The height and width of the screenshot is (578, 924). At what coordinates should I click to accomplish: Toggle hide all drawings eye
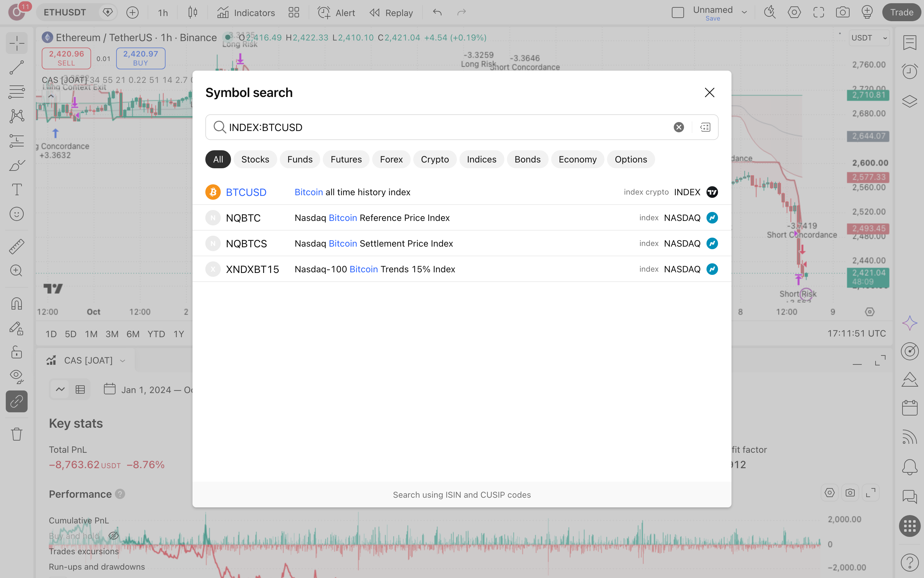tap(16, 377)
